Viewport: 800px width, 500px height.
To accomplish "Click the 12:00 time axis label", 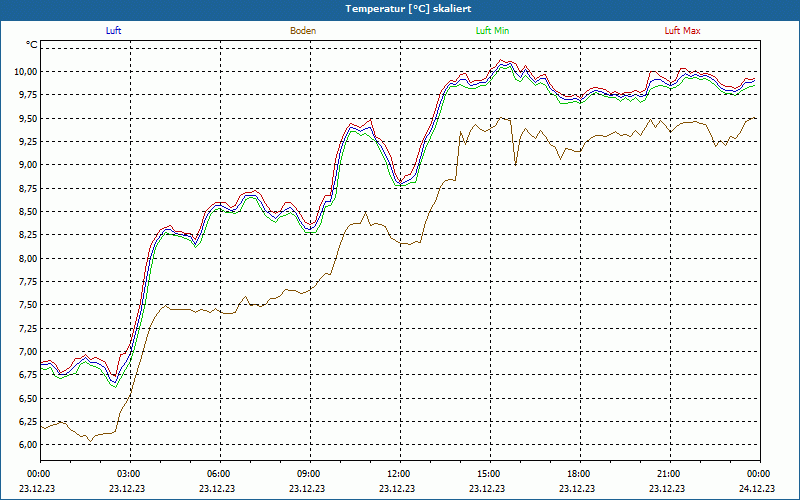I will (x=400, y=474).
